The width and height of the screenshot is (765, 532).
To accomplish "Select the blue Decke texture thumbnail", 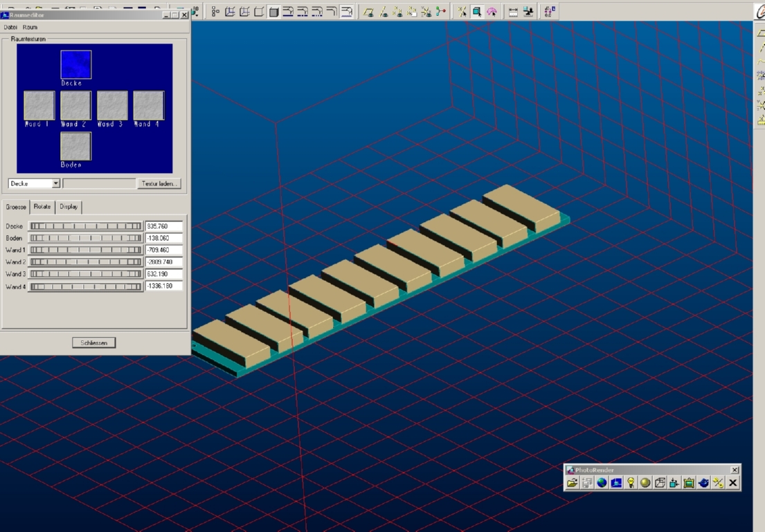I will point(75,64).
